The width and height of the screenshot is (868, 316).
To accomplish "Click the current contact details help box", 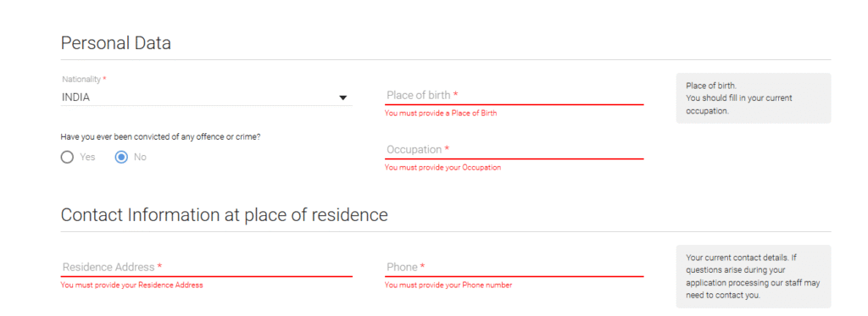I will 754,276.
